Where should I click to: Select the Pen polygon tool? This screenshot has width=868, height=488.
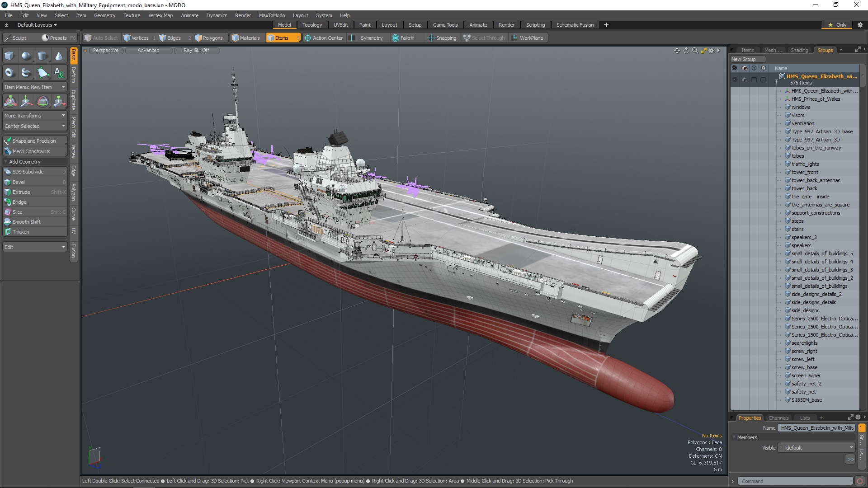(42, 72)
